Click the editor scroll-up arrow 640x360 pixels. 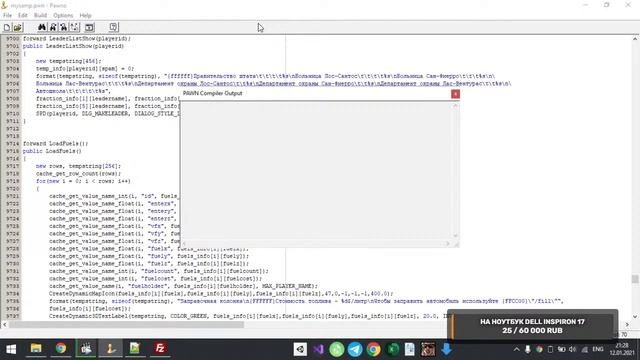pos(635,39)
